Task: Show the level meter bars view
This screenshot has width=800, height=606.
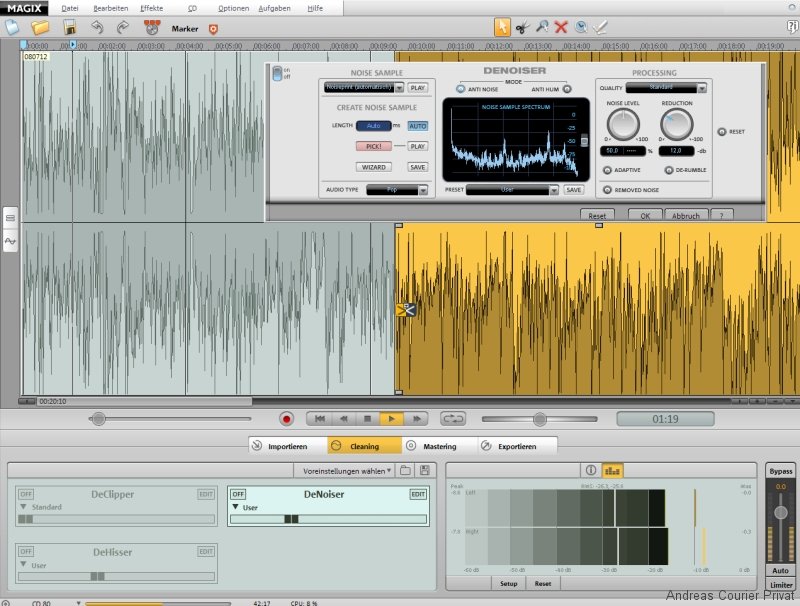Action: point(612,470)
